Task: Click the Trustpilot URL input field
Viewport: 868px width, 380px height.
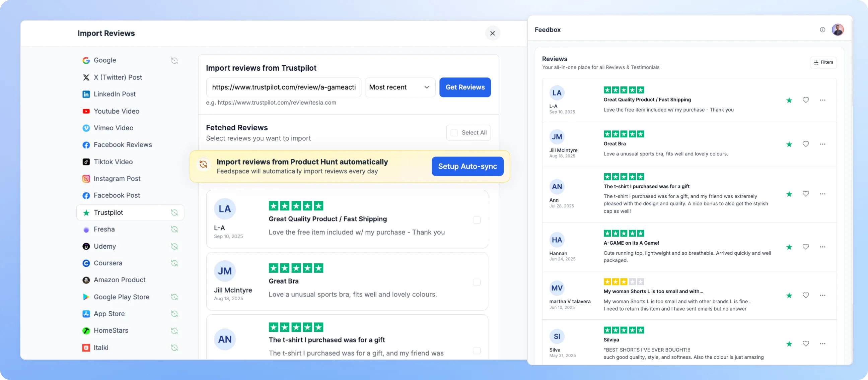Action: pyautogui.click(x=283, y=87)
